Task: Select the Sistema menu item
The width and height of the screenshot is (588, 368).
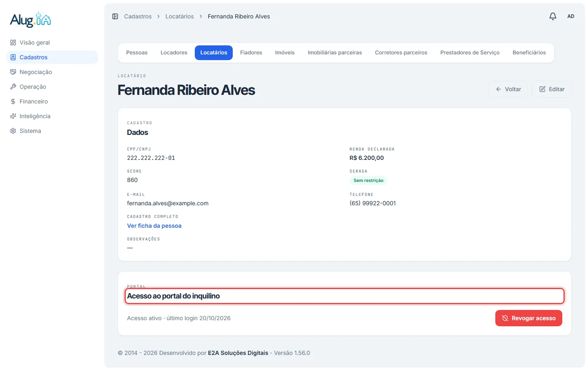Action: tap(52, 131)
